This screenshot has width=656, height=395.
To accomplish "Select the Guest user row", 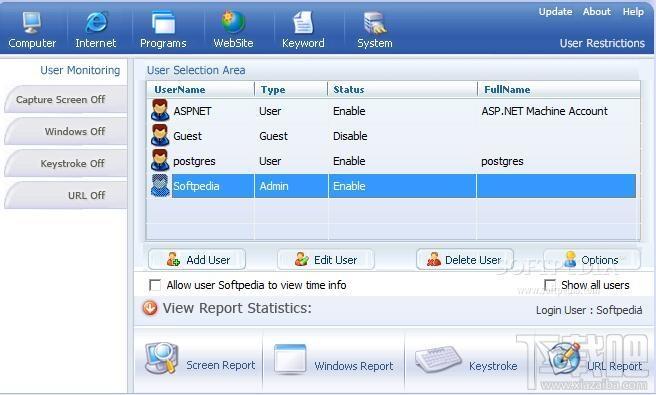I will 393,136.
